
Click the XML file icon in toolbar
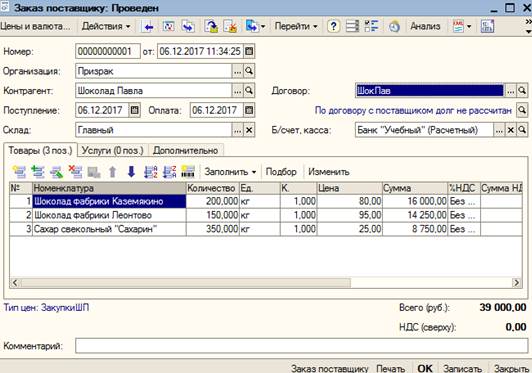coord(458,26)
